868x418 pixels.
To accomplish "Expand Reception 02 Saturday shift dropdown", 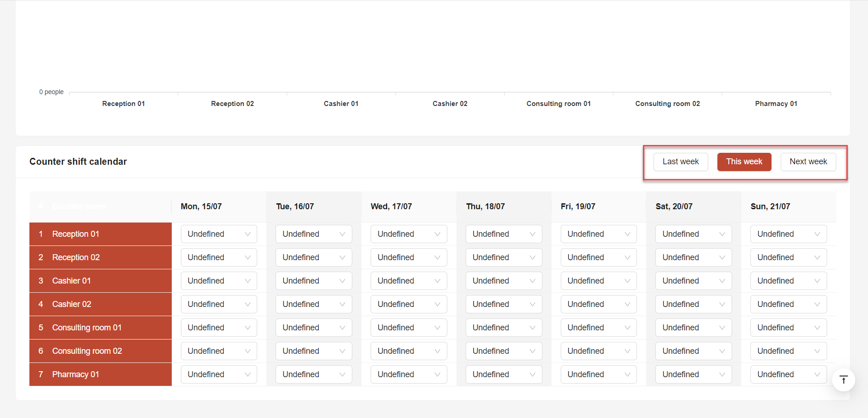I will 693,257.
